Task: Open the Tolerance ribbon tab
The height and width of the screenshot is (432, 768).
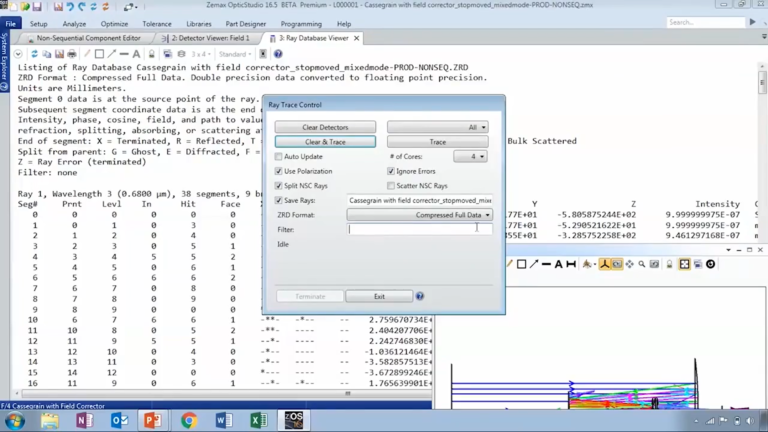Action: [157, 24]
